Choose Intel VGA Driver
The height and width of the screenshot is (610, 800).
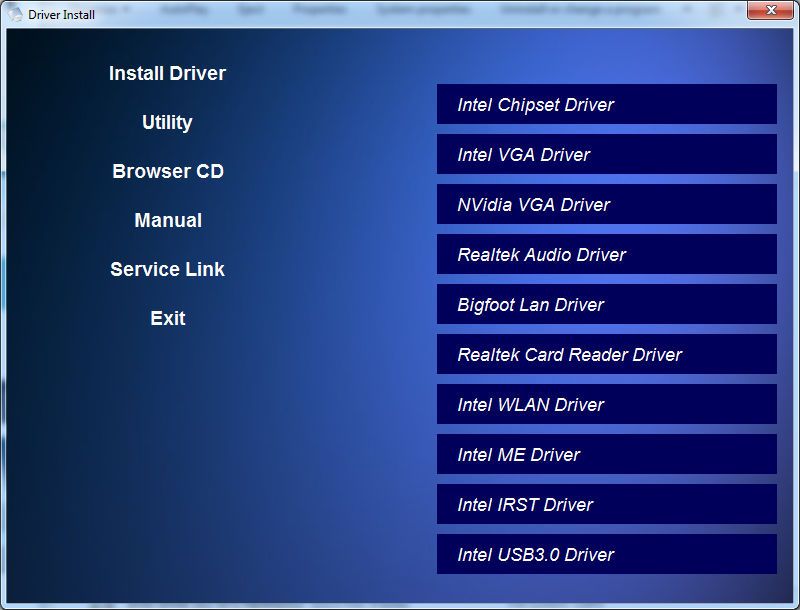click(606, 154)
